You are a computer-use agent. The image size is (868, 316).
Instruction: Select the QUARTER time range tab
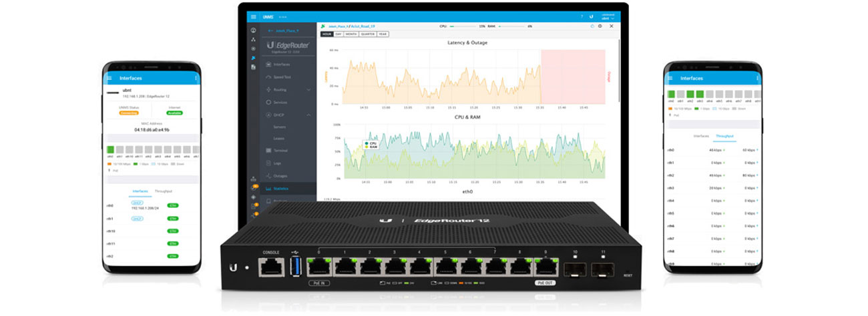point(368,33)
